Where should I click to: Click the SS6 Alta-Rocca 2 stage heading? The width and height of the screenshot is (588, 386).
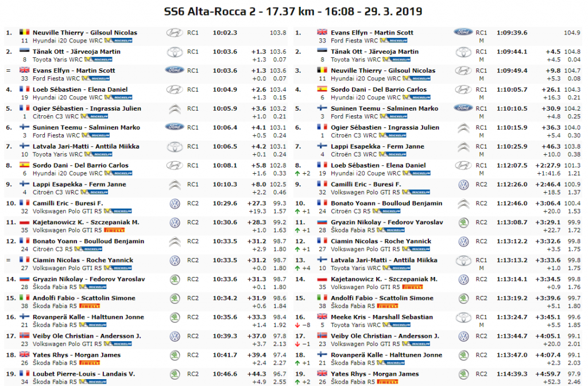coord(293,11)
